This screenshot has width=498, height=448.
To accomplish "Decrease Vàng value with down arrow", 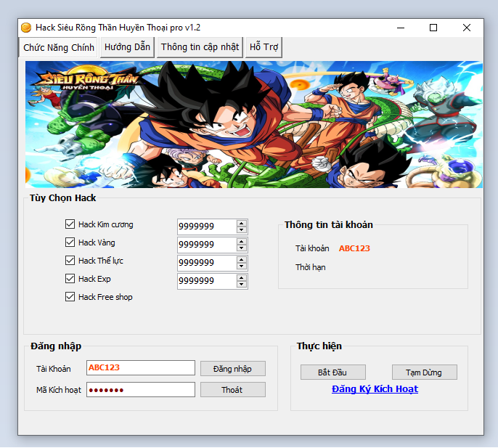I will pos(242,248).
